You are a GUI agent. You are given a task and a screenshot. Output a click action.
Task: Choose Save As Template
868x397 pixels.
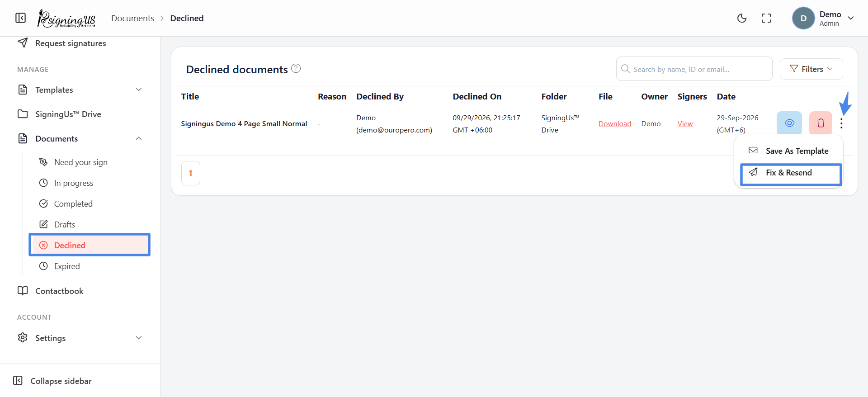[x=790, y=151]
